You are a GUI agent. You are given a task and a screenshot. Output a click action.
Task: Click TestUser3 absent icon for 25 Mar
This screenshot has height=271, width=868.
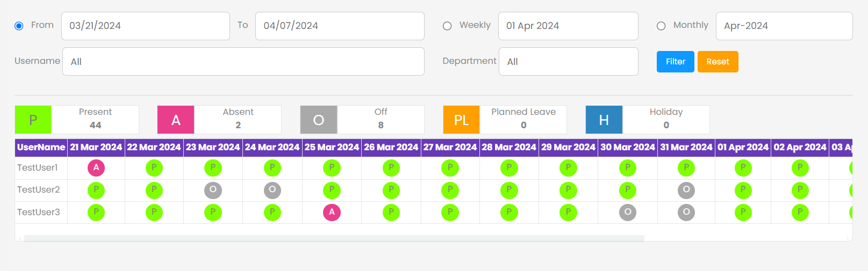[x=332, y=213]
